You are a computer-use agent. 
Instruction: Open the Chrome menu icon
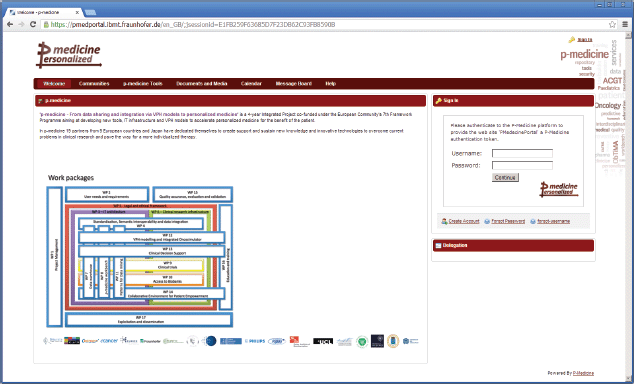pos(625,25)
